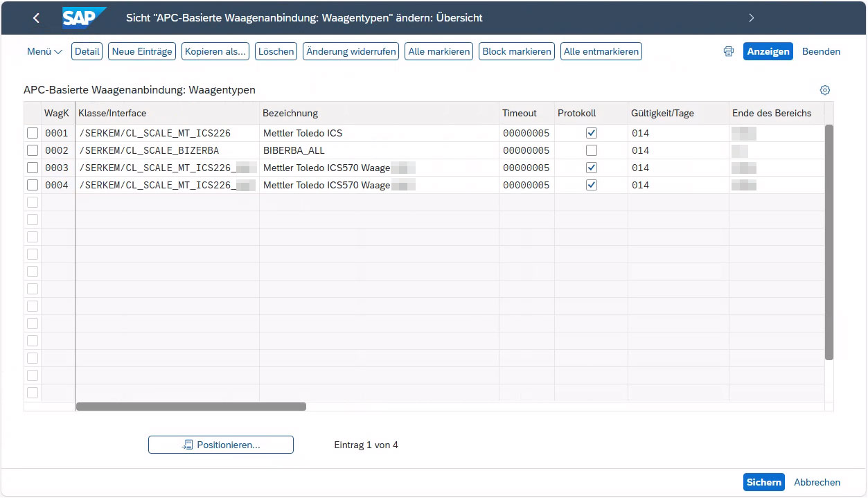The image size is (868, 498).
Task: Click Alle markieren button
Action: [439, 52]
